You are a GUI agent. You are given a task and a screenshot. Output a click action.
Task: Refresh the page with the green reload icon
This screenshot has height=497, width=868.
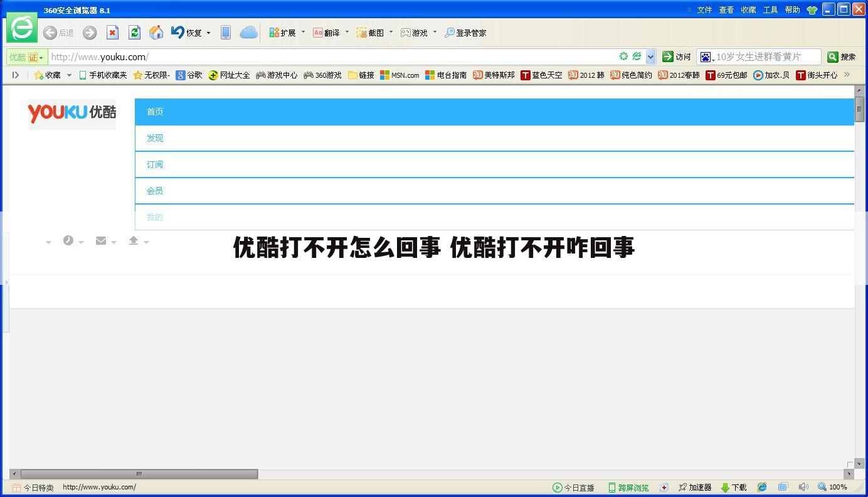[134, 33]
